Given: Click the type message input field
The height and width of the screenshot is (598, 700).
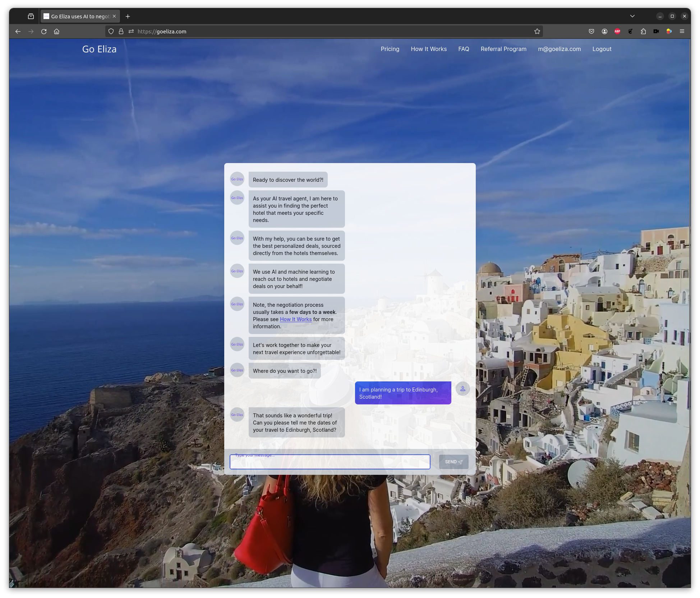Looking at the screenshot, I should [x=330, y=461].
